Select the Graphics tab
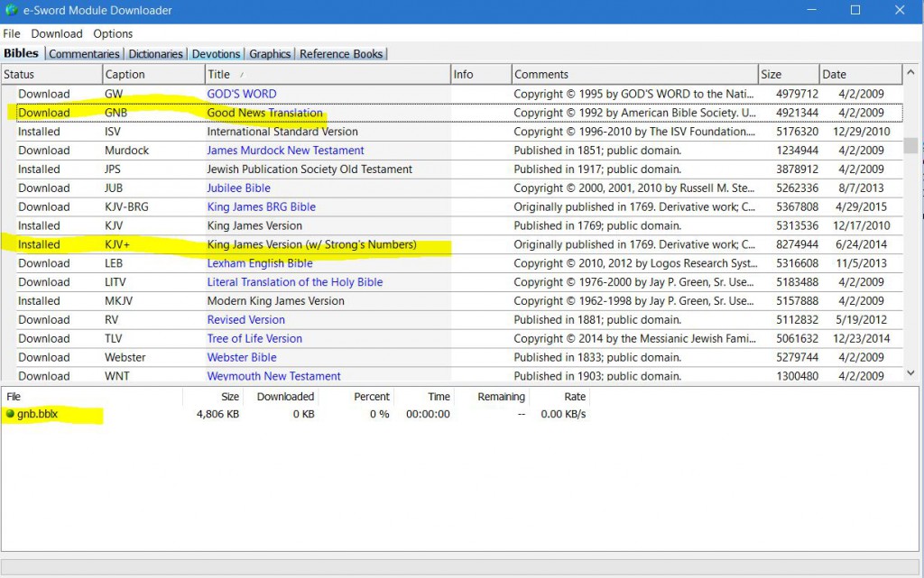 click(270, 54)
